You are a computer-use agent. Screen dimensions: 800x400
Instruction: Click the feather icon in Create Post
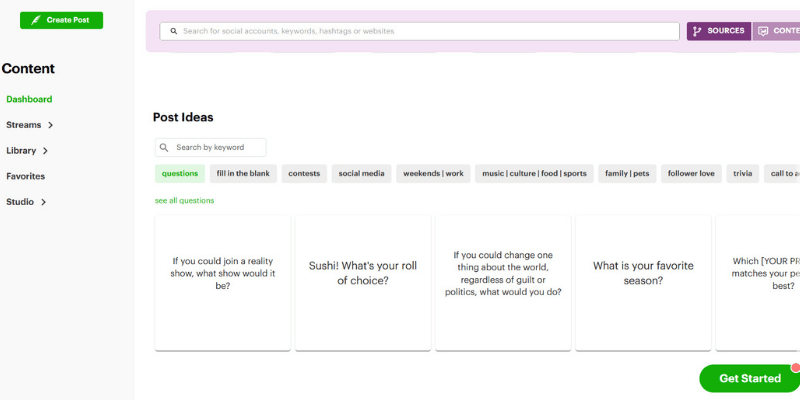36,20
